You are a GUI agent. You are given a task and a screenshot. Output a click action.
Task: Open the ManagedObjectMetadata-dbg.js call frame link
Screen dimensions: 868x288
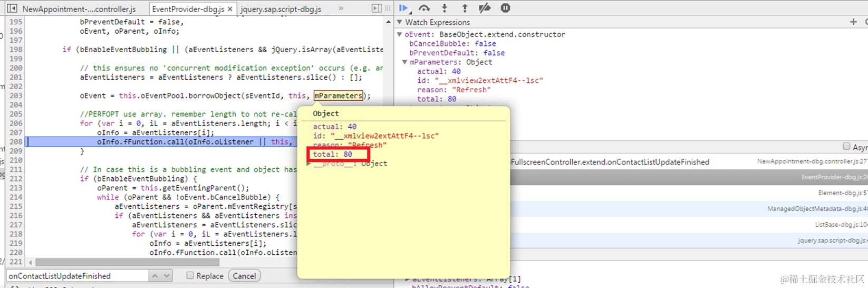coord(817,209)
